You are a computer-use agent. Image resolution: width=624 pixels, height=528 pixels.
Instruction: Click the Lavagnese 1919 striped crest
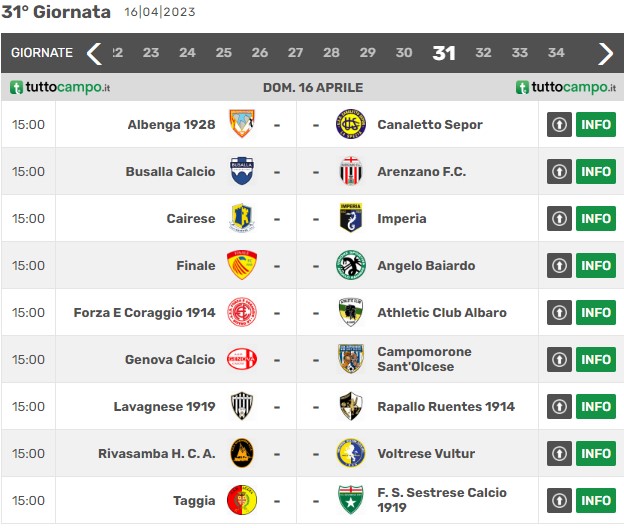[242, 406]
